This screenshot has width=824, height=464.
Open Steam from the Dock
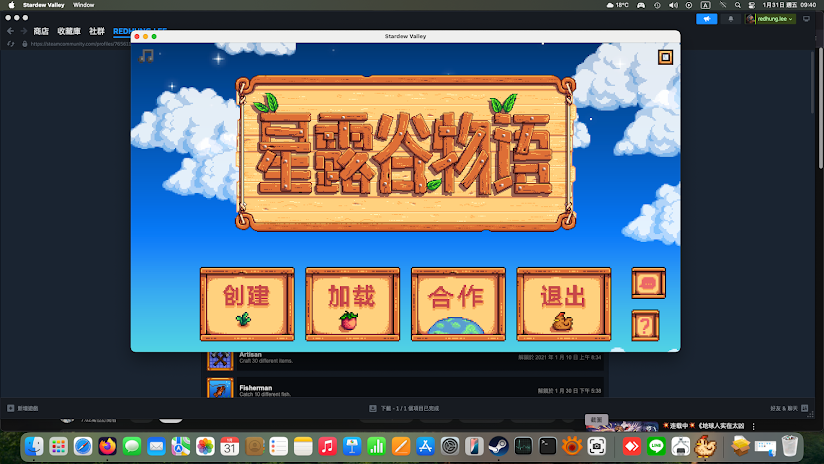pyautogui.click(x=499, y=447)
